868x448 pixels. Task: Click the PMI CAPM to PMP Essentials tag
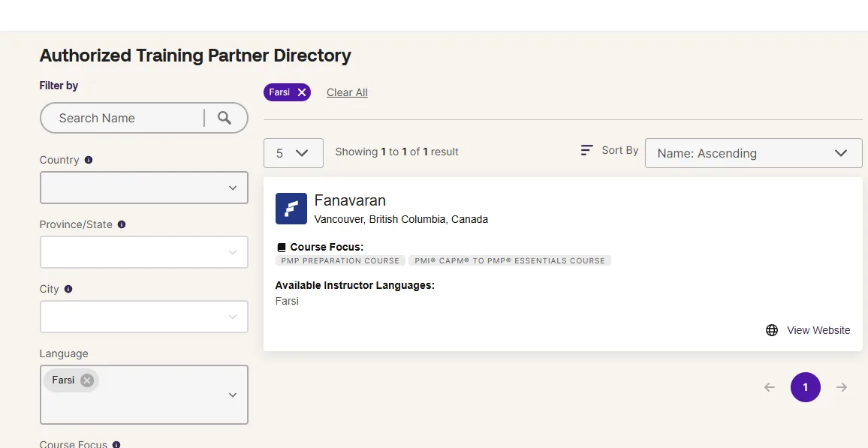(x=510, y=260)
